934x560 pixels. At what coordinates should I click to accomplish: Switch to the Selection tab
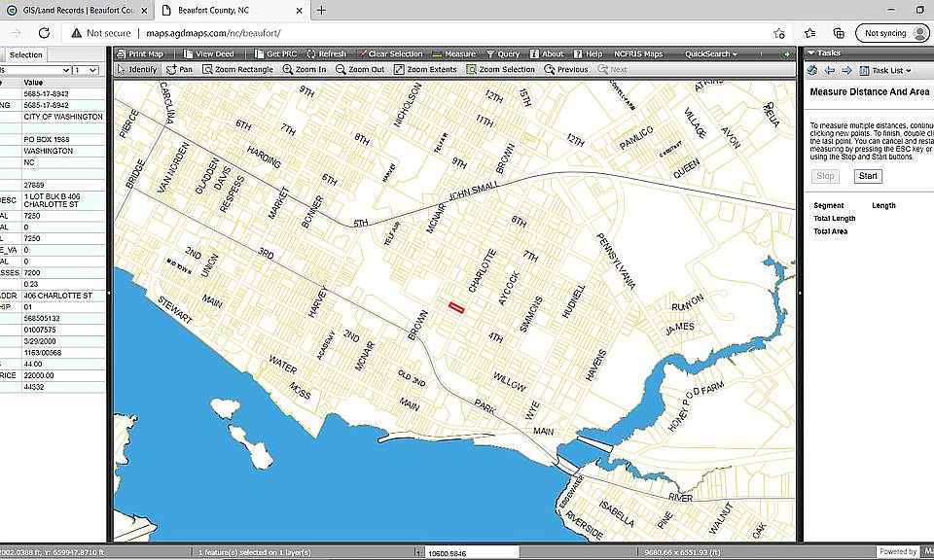pos(25,54)
